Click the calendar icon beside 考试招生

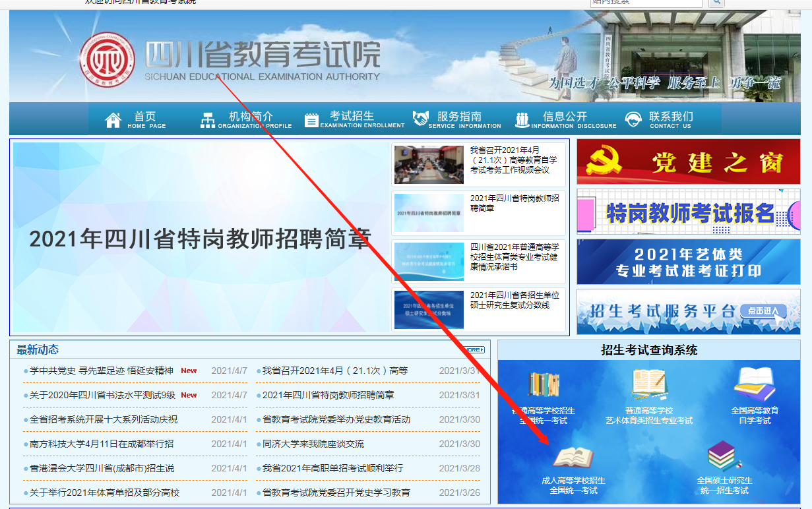click(x=311, y=120)
